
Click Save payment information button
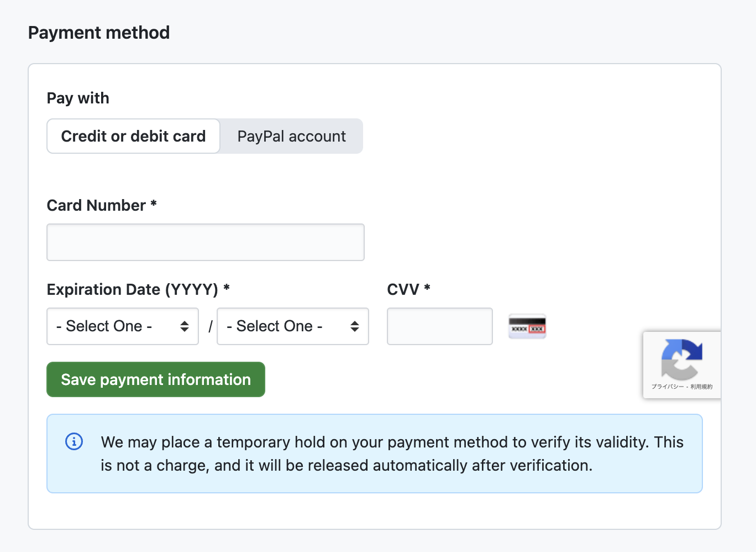[156, 379]
